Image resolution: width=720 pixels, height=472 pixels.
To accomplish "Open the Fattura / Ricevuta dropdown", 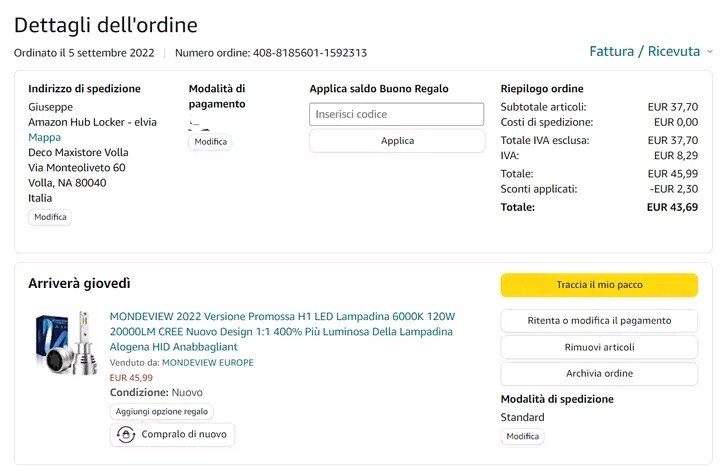I will coord(645,52).
